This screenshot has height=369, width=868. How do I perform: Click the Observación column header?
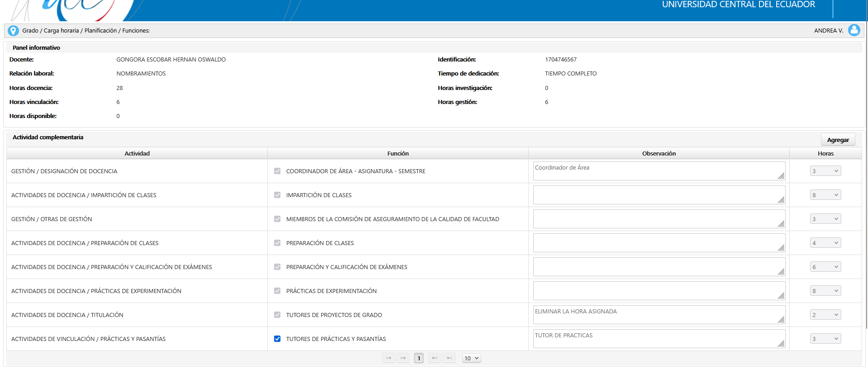pyautogui.click(x=659, y=153)
